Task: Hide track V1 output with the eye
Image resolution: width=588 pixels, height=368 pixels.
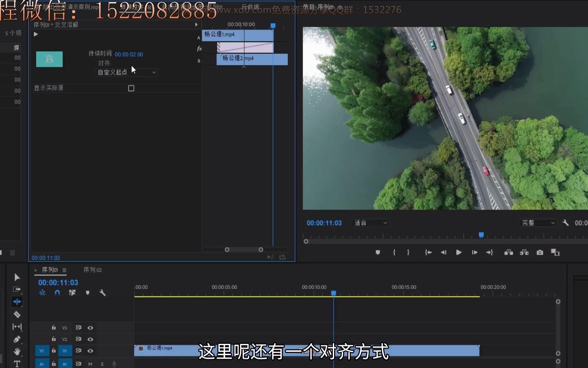Action: click(x=90, y=351)
